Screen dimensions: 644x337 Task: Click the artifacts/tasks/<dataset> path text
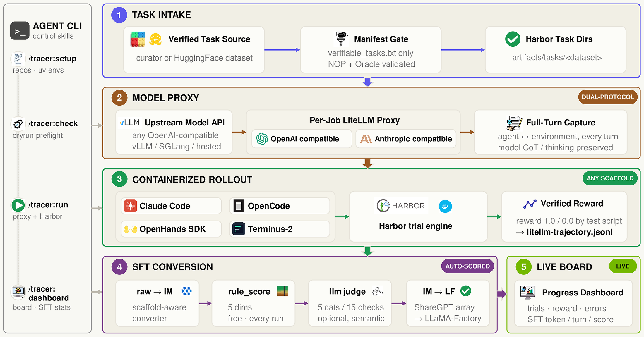(557, 57)
